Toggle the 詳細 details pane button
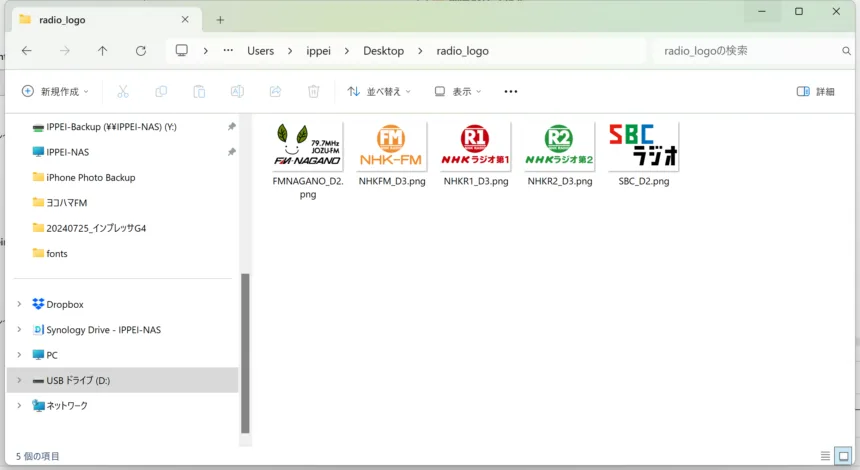The width and height of the screenshot is (860, 470). (816, 92)
